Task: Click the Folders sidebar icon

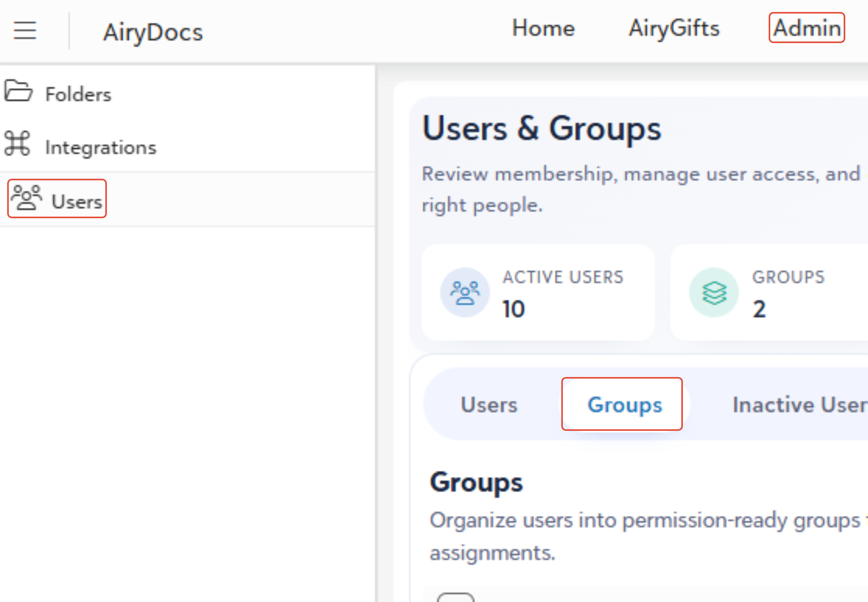Action: [18, 91]
